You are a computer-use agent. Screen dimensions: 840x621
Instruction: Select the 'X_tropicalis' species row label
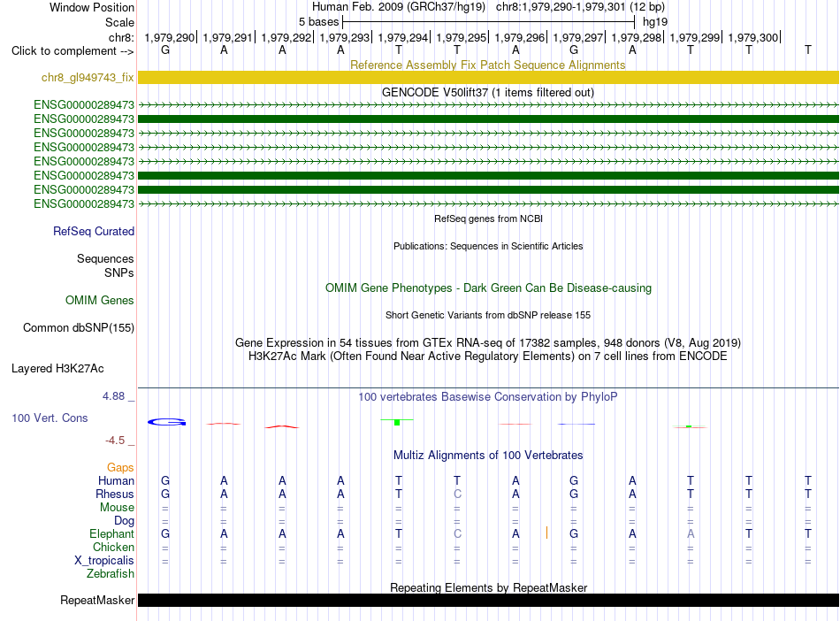tap(104, 560)
